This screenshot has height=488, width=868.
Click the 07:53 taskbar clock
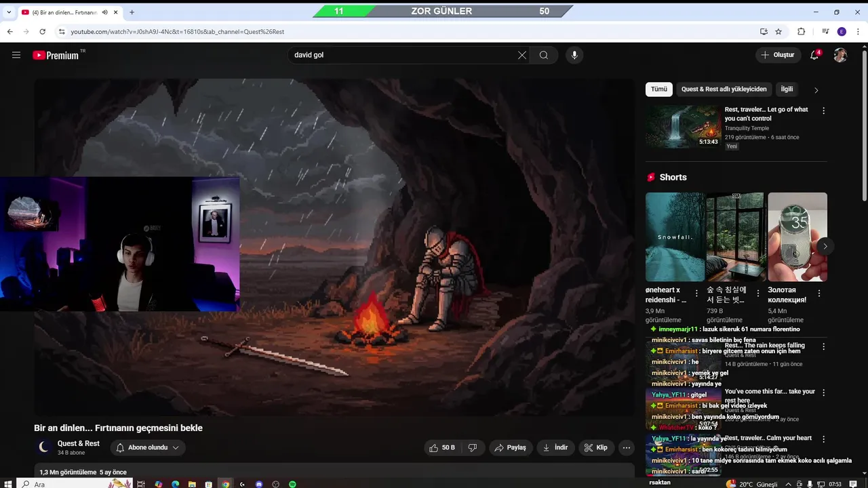pos(835,484)
